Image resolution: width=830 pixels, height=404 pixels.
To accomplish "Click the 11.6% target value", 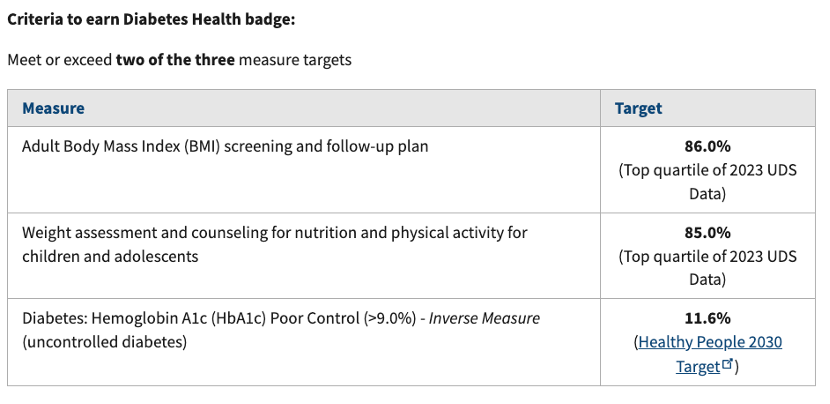I will pos(707,318).
